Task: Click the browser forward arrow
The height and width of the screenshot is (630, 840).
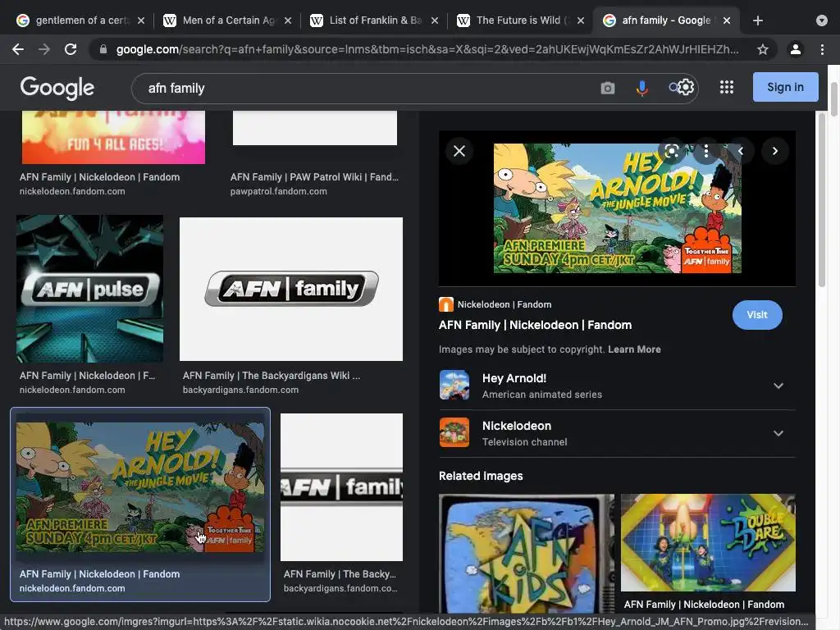Action: tap(44, 49)
